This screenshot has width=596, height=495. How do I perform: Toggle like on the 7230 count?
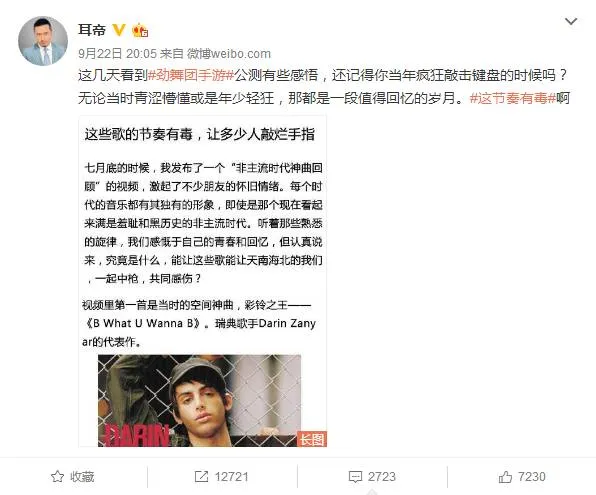tap(522, 476)
